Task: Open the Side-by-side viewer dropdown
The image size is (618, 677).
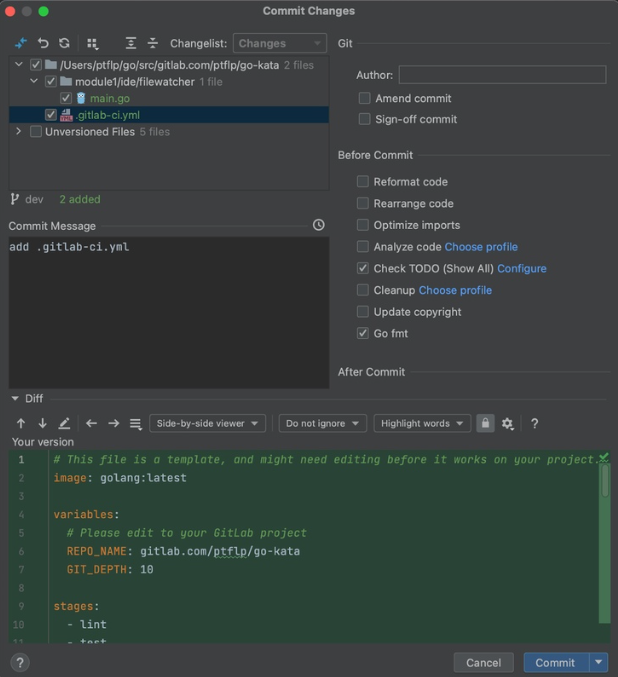Action: (x=207, y=423)
